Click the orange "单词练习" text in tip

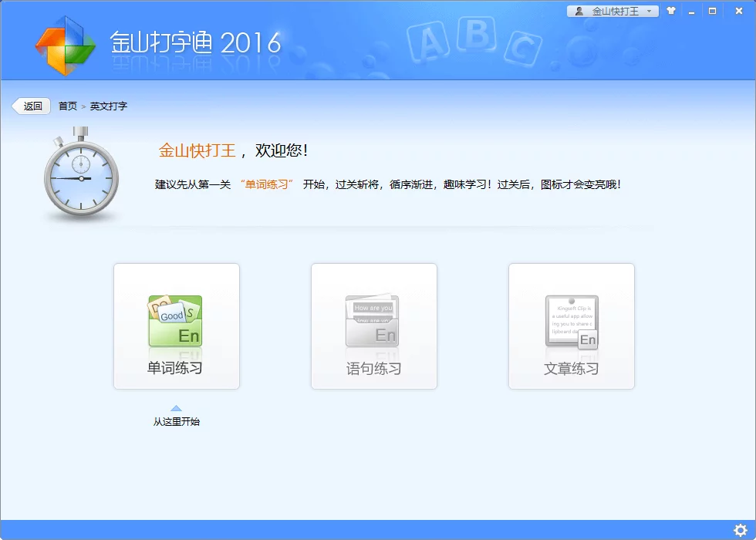point(267,184)
